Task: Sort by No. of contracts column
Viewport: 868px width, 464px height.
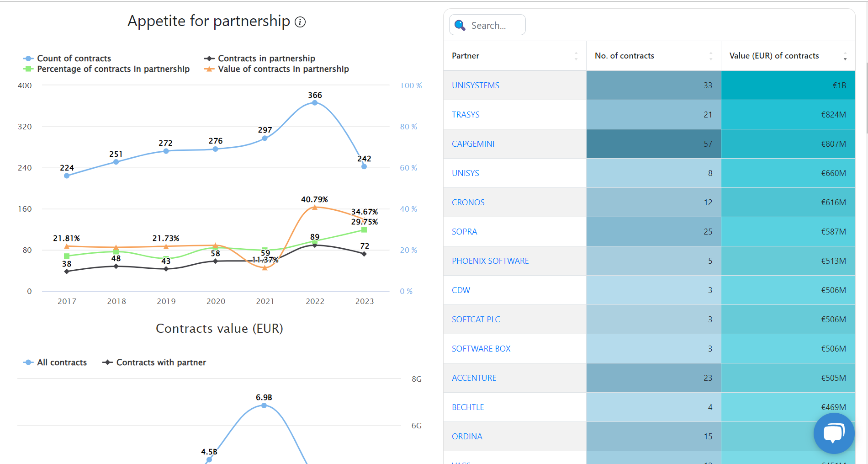Action: [710, 56]
